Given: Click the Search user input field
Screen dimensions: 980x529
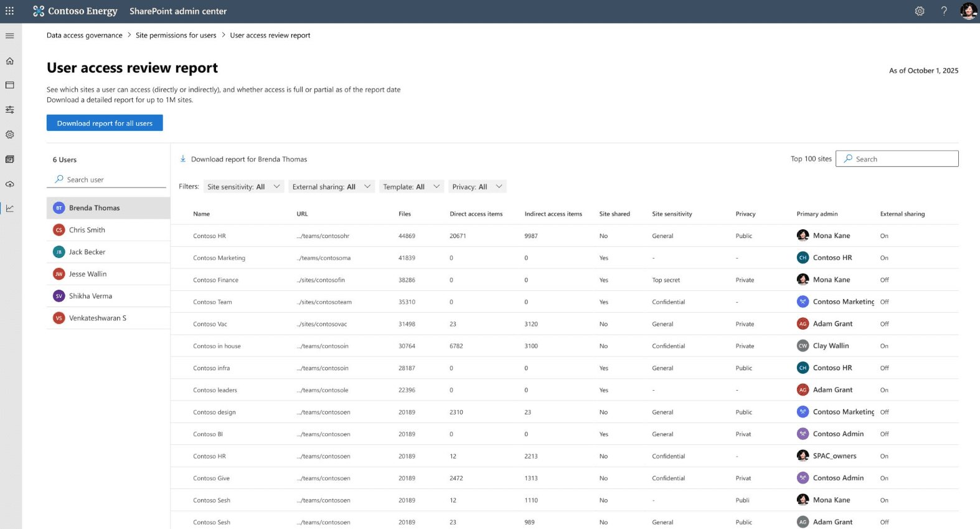Looking at the screenshot, I should coord(106,179).
